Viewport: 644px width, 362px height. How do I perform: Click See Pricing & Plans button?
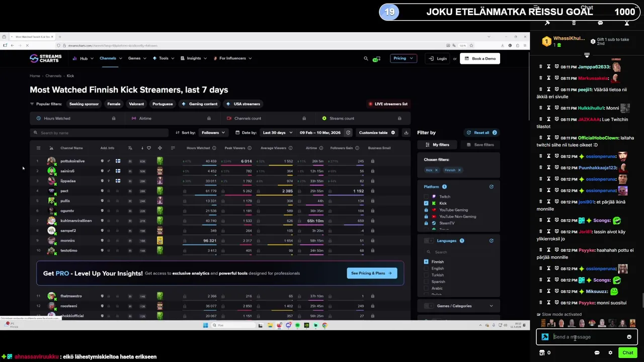372,273
